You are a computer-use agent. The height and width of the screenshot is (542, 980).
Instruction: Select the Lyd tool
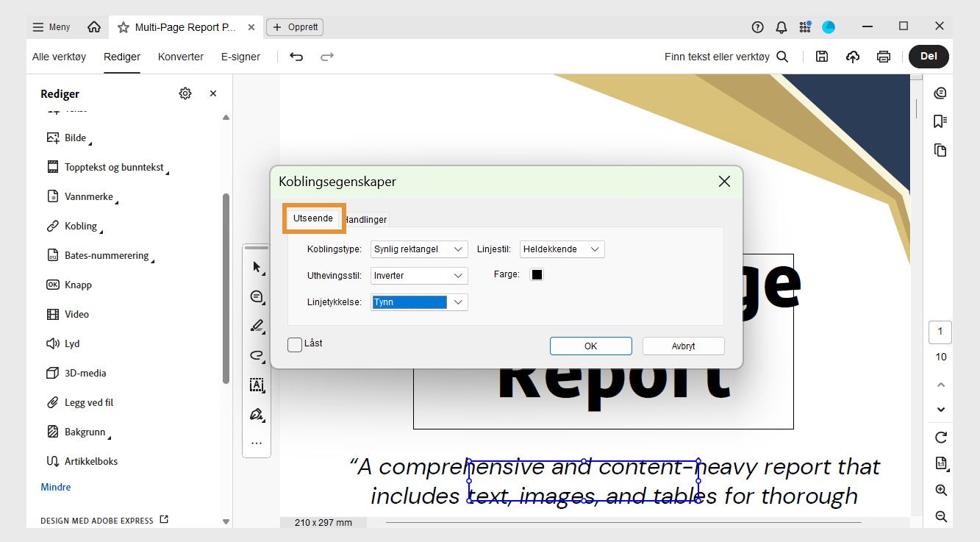(63, 343)
